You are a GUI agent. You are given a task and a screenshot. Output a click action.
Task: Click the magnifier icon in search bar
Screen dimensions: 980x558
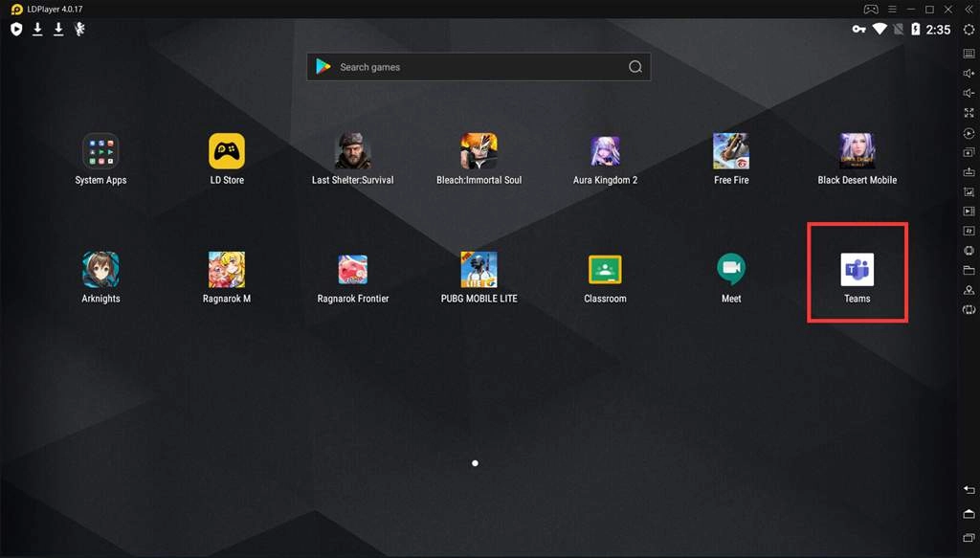(635, 67)
